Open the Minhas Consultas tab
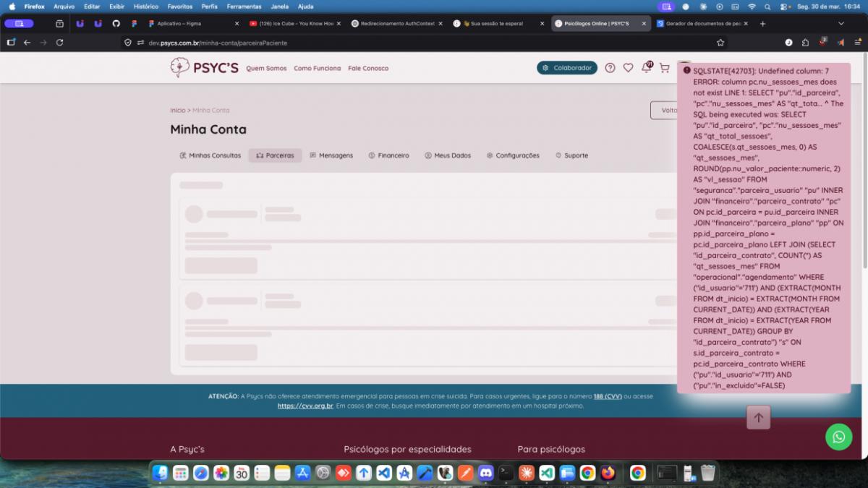This screenshot has height=488, width=868. [210, 155]
